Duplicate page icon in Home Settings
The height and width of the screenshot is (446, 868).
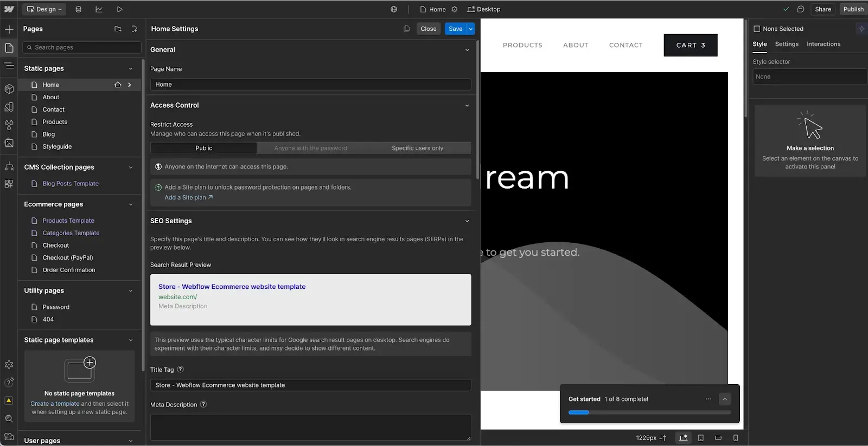406,29
